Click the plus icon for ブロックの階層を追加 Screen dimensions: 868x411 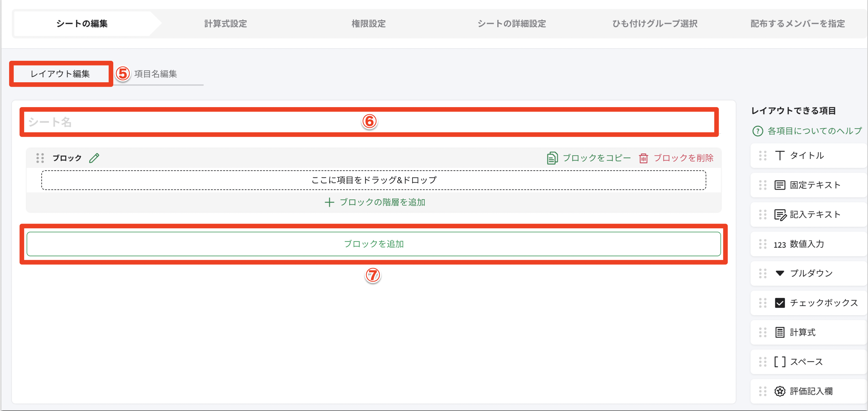pyautogui.click(x=329, y=202)
